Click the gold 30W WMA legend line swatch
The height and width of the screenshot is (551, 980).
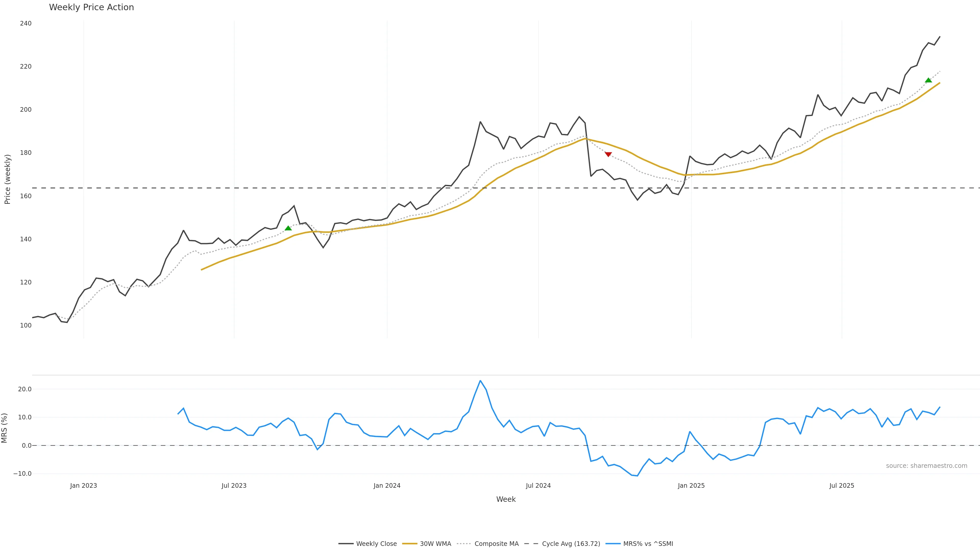[410, 544]
